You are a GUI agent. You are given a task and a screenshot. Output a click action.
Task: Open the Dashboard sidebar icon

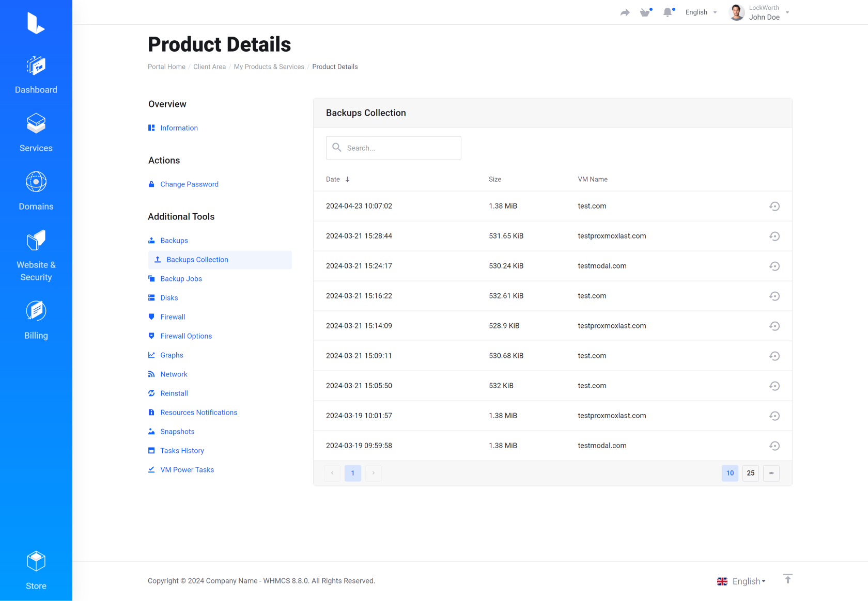click(x=36, y=66)
